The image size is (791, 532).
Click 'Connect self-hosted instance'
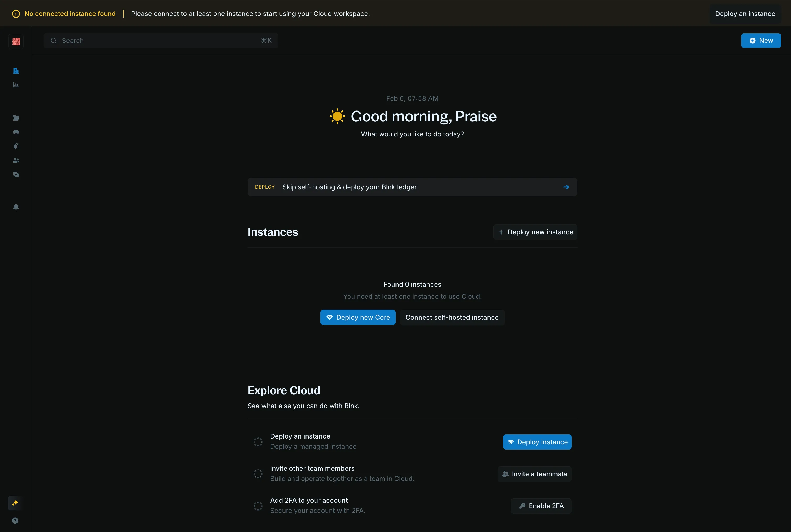coord(452,317)
